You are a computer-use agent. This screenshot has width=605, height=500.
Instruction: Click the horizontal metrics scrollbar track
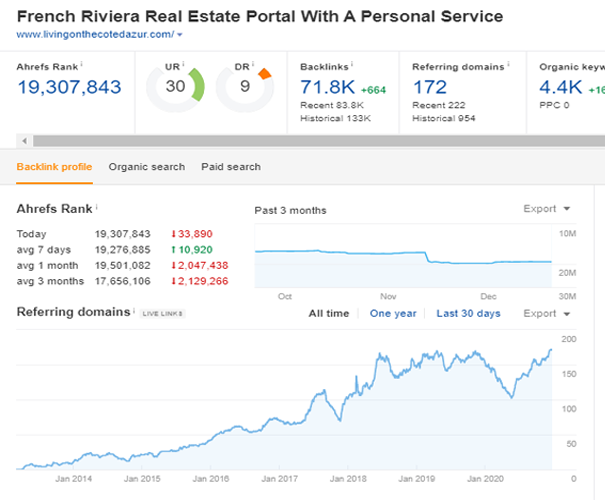[x=319, y=141]
